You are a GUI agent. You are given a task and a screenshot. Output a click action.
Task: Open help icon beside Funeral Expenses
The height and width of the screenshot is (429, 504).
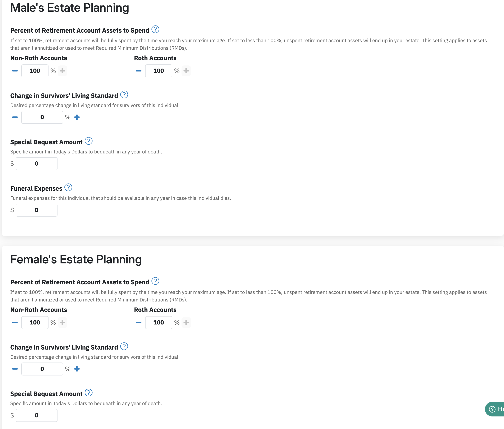(x=68, y=188)
